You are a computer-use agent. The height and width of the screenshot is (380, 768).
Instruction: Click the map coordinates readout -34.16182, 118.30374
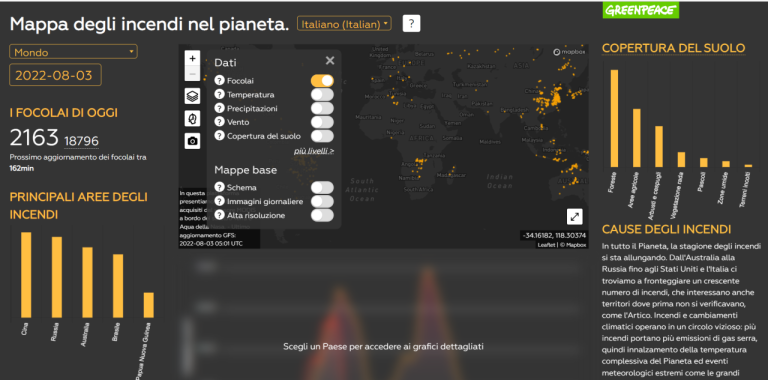pyautogui.click(x=553, y=236)
